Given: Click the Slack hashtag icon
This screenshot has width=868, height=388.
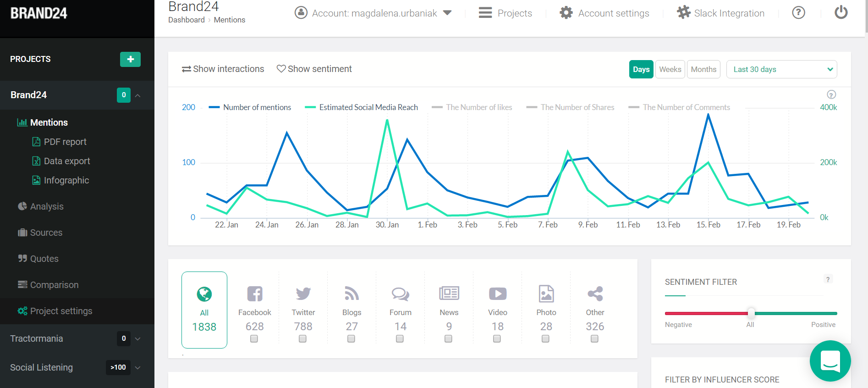Looking at the screenshot, I should tap(683, 12).
